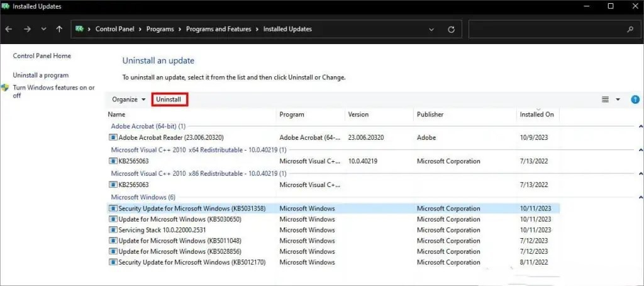Image resolution: width=644 pixels, height=286 pixels.
Task: Open recent locations chevron beside forward arrow
Action: point(44,29)
